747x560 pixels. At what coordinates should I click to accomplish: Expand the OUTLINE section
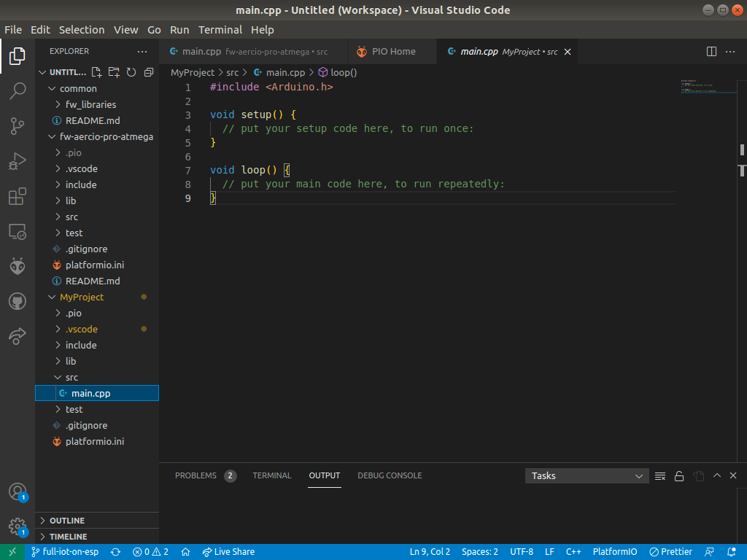coord(66,521)
